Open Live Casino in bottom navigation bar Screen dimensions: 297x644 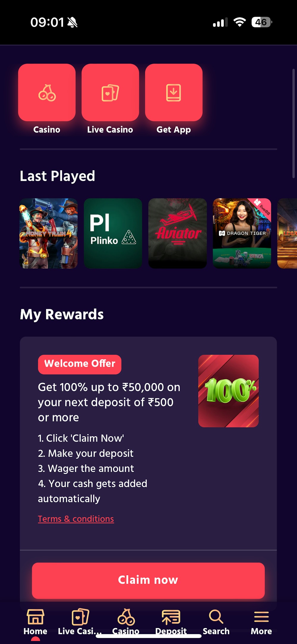point(80,622)
